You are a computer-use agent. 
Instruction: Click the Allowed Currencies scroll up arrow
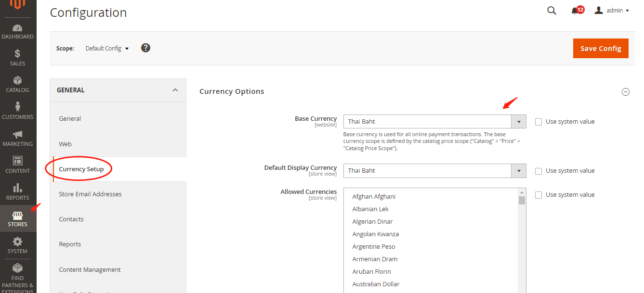coord(522,192)
